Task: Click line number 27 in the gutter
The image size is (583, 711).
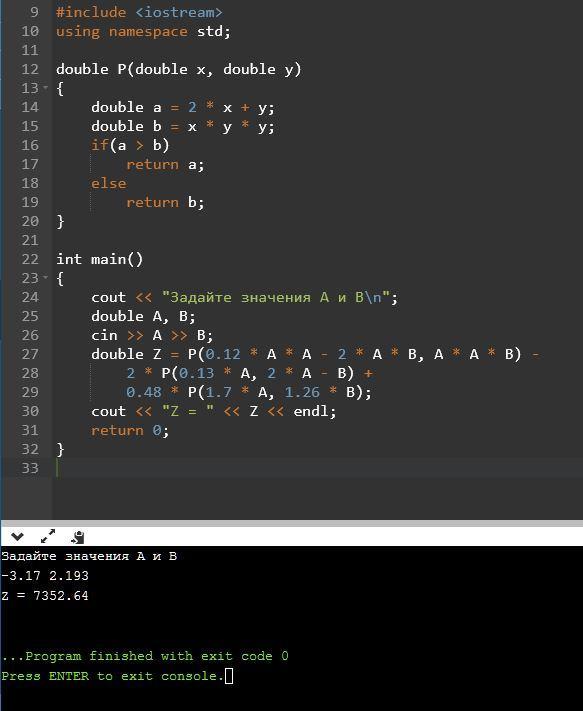Action: (30, 354)
